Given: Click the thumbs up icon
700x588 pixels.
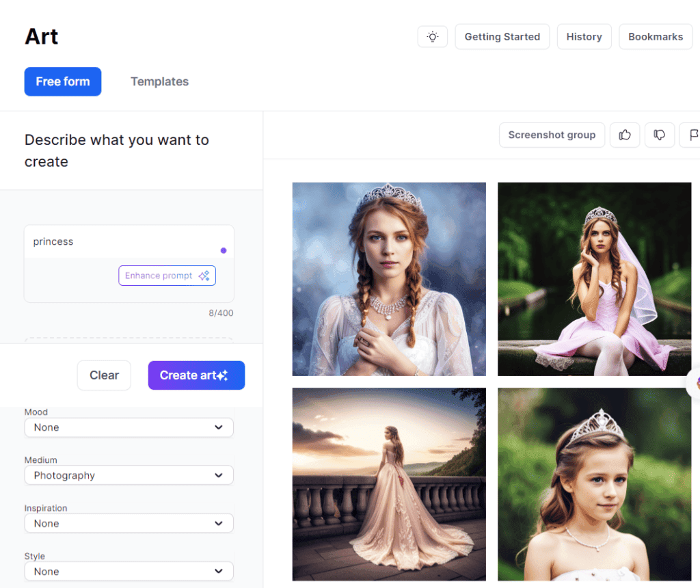Looking at the screenshot, I should [x=625, y=135].
